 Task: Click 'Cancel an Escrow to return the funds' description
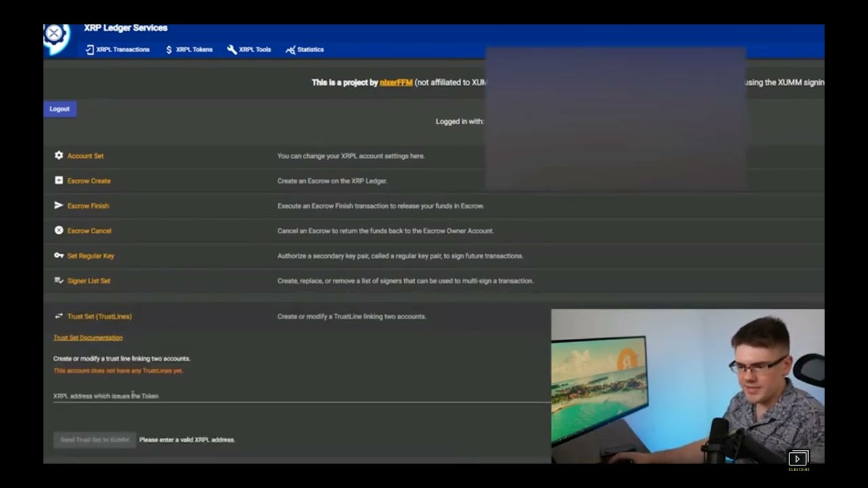click(x=385, y=231)
